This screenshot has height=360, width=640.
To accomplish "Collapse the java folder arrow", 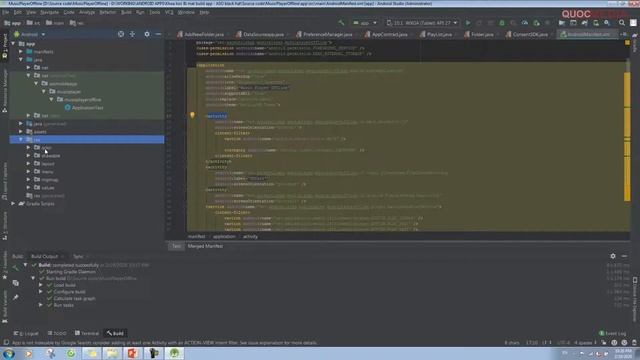I will pos(21,60).
